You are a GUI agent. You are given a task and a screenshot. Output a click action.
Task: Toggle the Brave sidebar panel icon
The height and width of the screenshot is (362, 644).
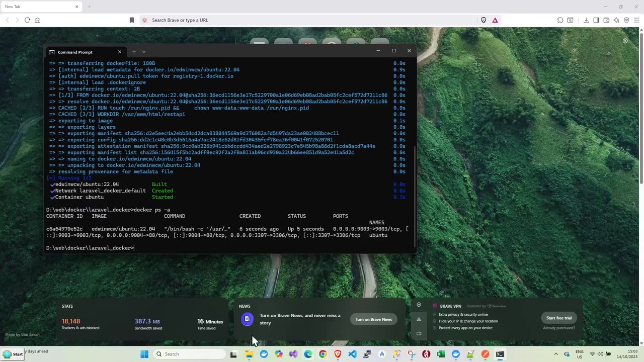pos(596,20)
